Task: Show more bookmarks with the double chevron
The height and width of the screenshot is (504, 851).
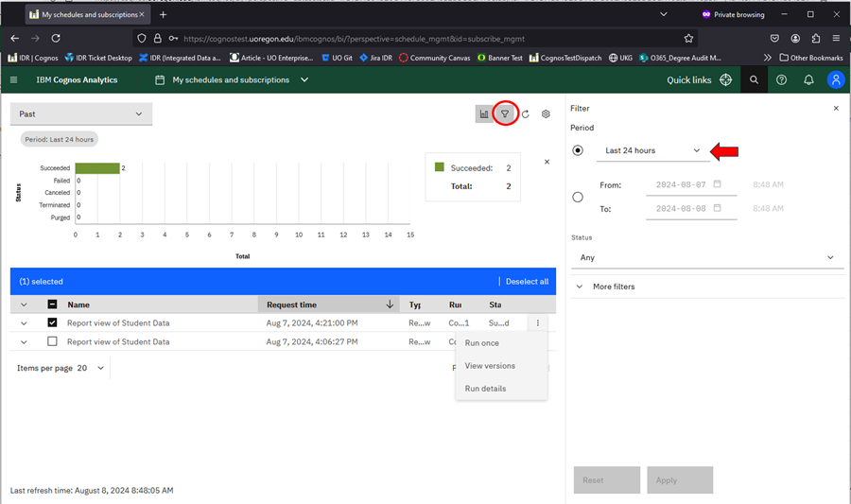Action: pyautogui.click(x=767, y=58)
